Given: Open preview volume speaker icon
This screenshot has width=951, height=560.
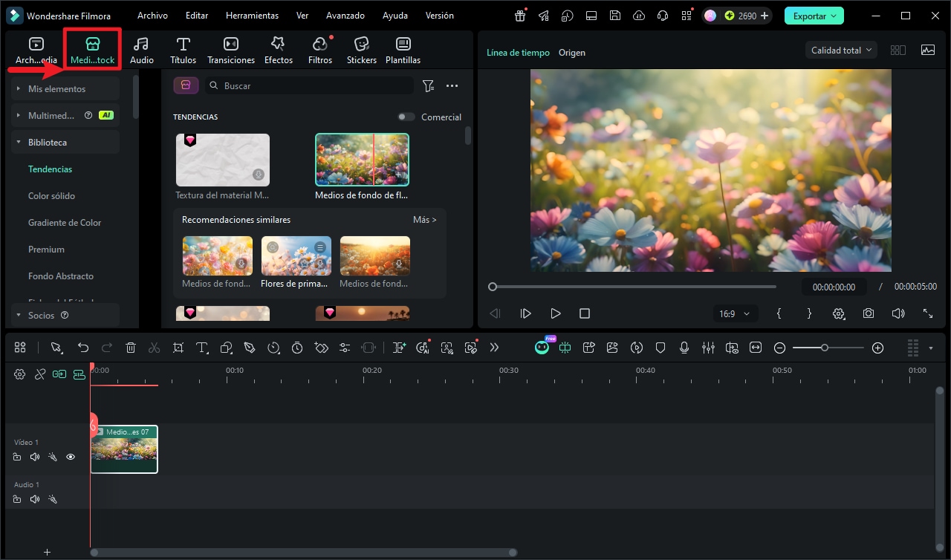Looking at the screenshot, I should pyautogui.click(x=898, y=314).
